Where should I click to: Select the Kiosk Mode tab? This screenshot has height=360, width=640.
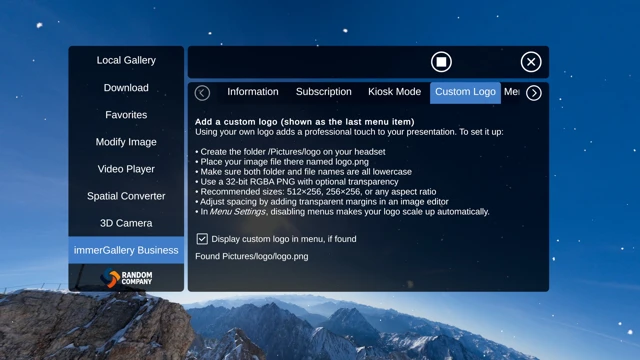(394, 92)
